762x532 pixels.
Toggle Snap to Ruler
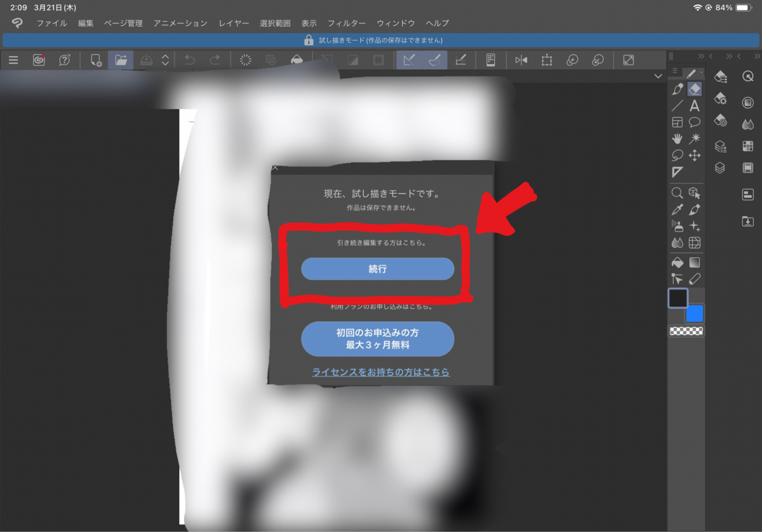click(409, 60)
